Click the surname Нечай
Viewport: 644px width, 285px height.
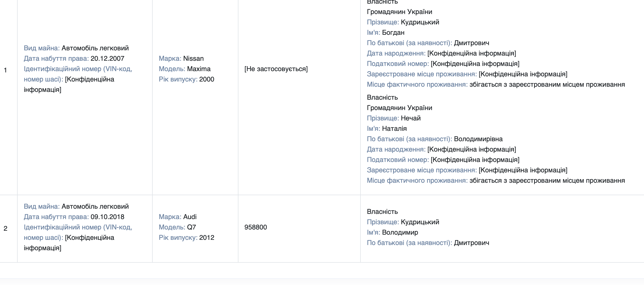[411, 118]
